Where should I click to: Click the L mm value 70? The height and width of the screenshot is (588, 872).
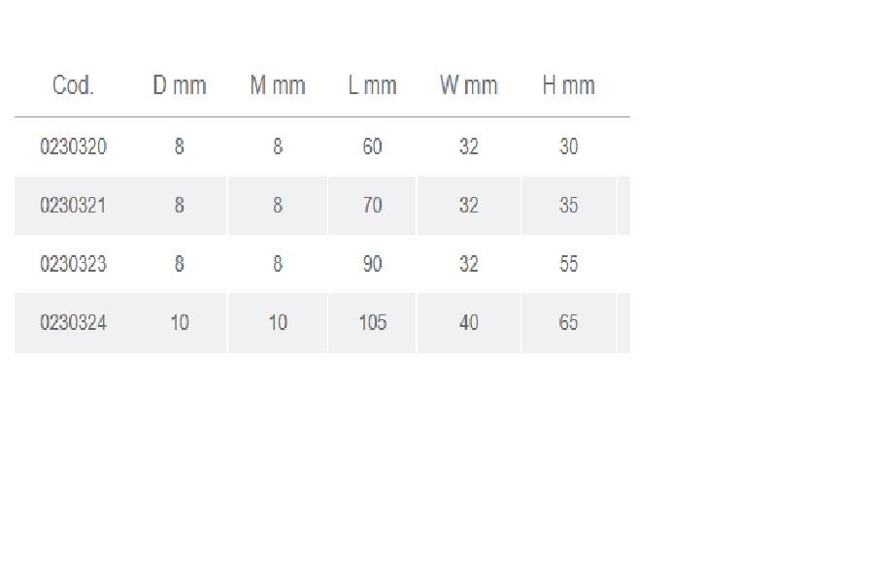tap(372, 206)
